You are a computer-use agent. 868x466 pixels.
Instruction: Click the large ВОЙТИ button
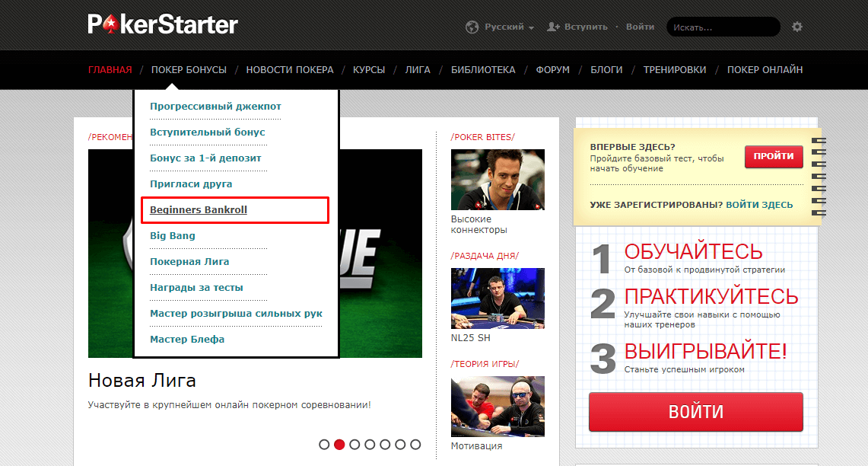(696, 412)
